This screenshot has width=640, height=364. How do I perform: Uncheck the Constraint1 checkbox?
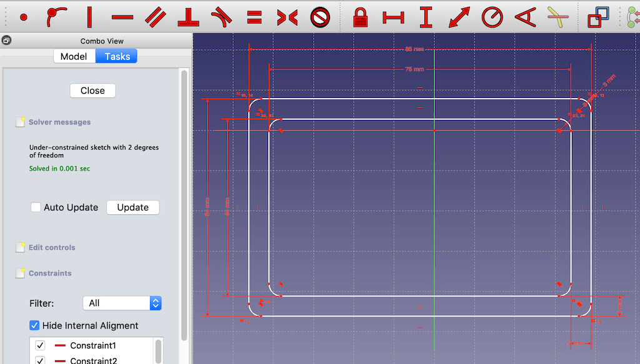[40, 345]
